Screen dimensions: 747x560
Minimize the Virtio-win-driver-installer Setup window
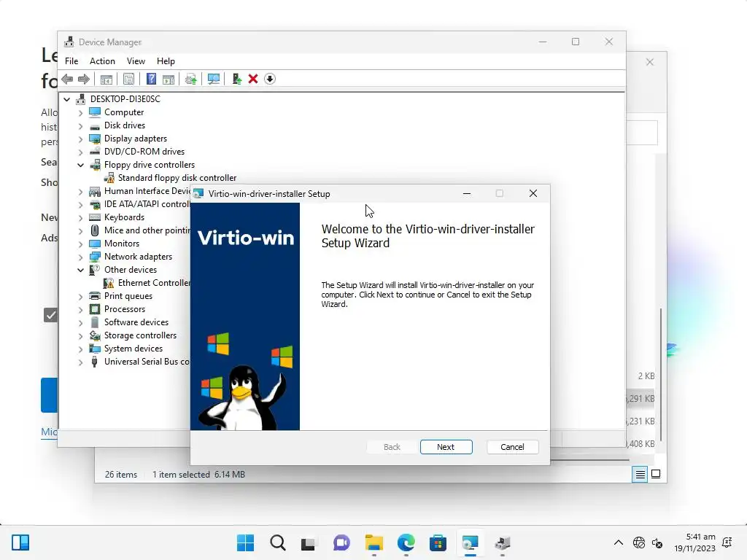pos(467,193)
